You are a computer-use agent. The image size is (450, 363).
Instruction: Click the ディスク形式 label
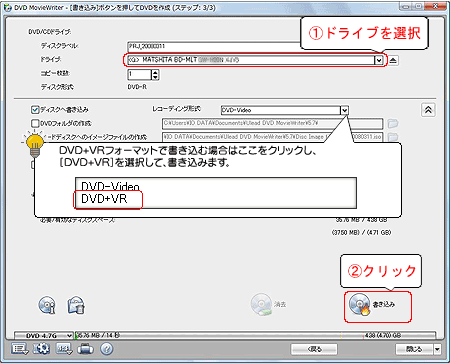pyautogui.click(x=57, y=87)
